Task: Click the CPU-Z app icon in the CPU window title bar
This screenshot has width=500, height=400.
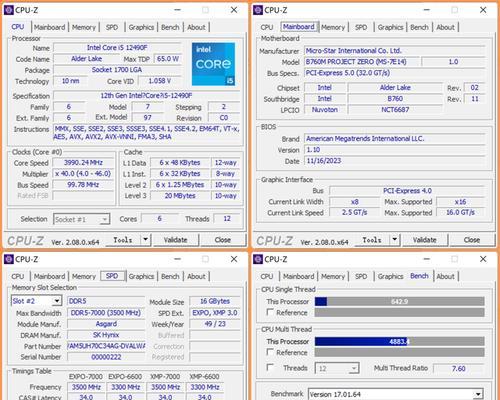Action: 9,10
